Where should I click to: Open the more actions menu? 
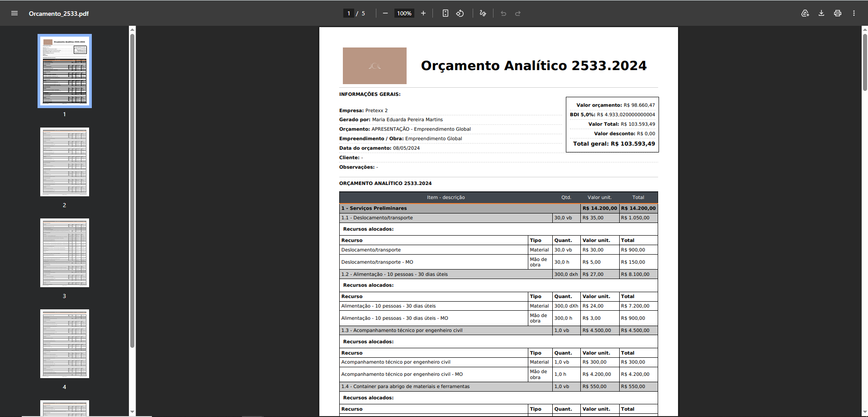[x=854, y=14]
